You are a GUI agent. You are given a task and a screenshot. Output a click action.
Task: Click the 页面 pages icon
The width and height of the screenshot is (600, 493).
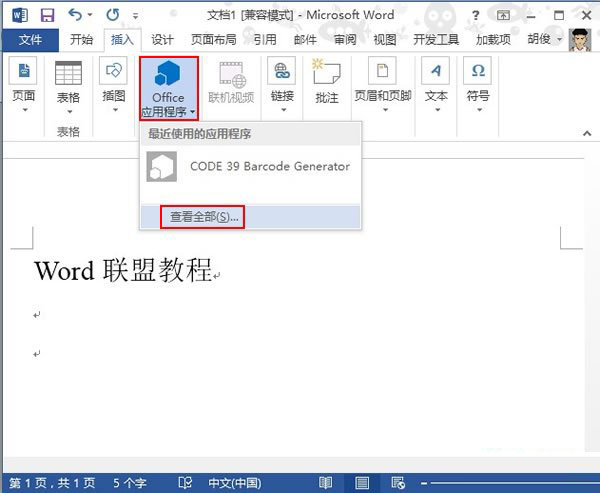(x=24, y=71)
